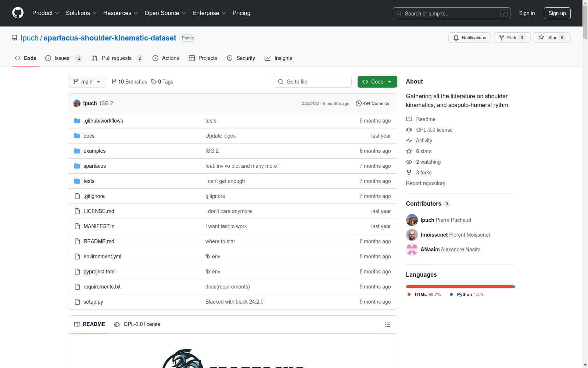Open the GitHub homepage logo

(18, 13)
